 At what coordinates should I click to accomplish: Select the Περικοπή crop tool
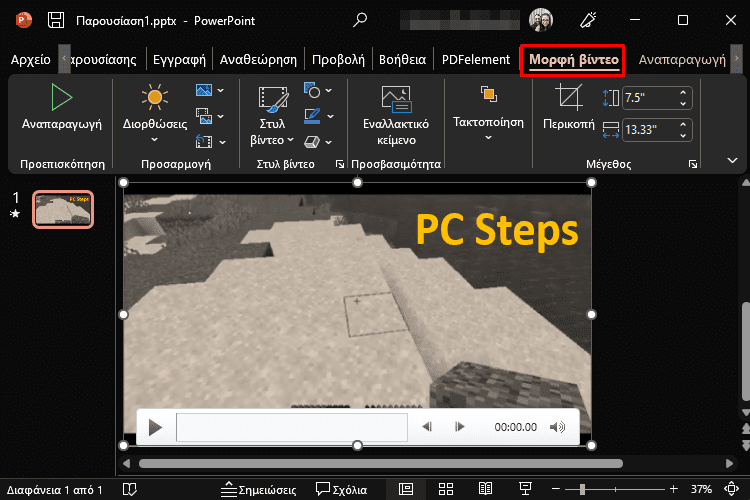click(x=569, y=107)
